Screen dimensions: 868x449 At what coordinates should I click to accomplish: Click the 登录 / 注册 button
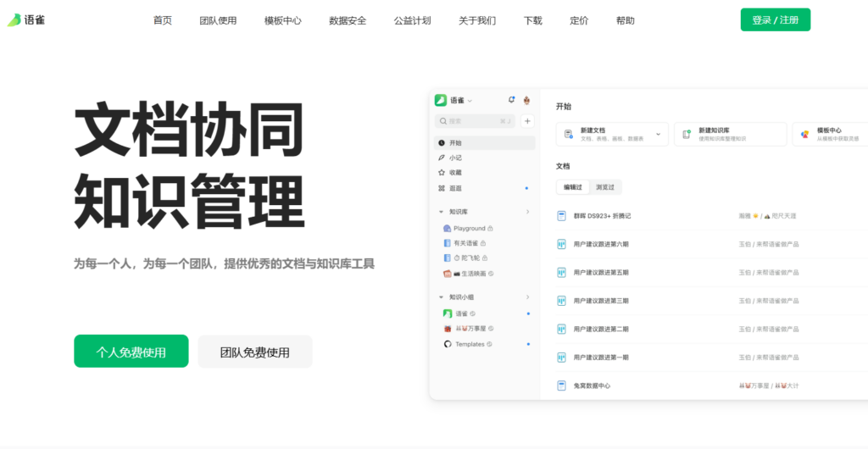pos(776,19)
